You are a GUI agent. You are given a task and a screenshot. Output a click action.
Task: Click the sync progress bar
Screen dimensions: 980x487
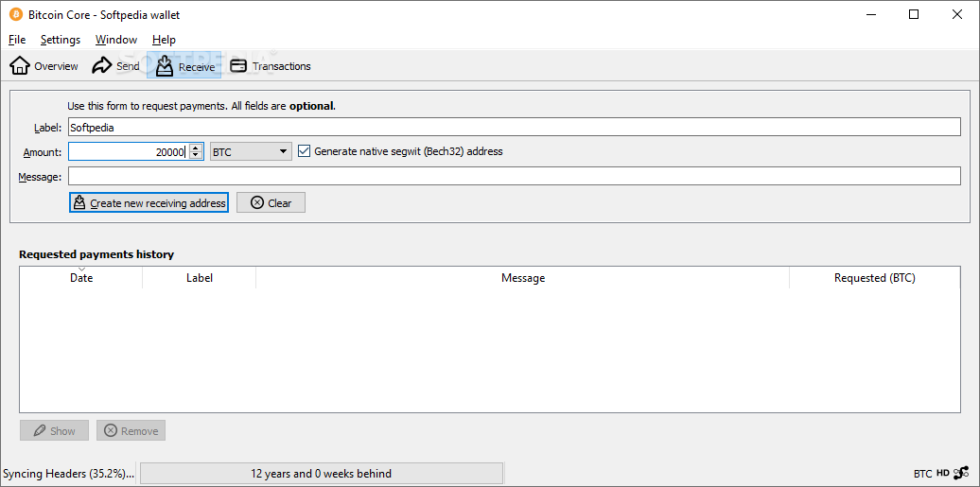pyautogui.click(x=322, y=473)
